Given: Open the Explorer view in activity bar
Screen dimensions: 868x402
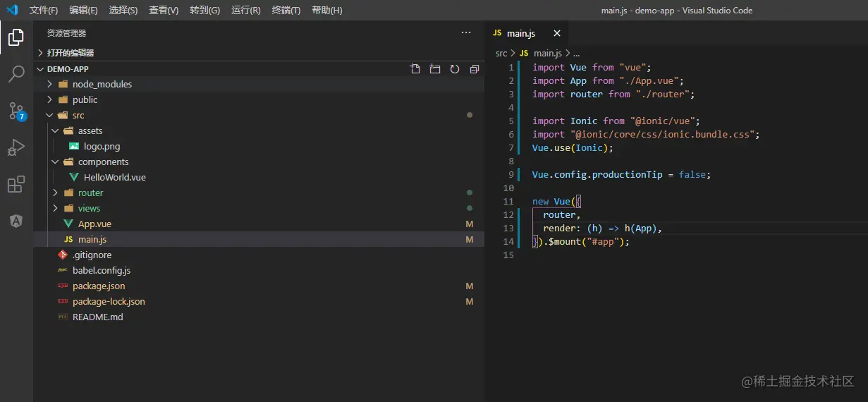Looking at the screenshot, I should (16, 37).
